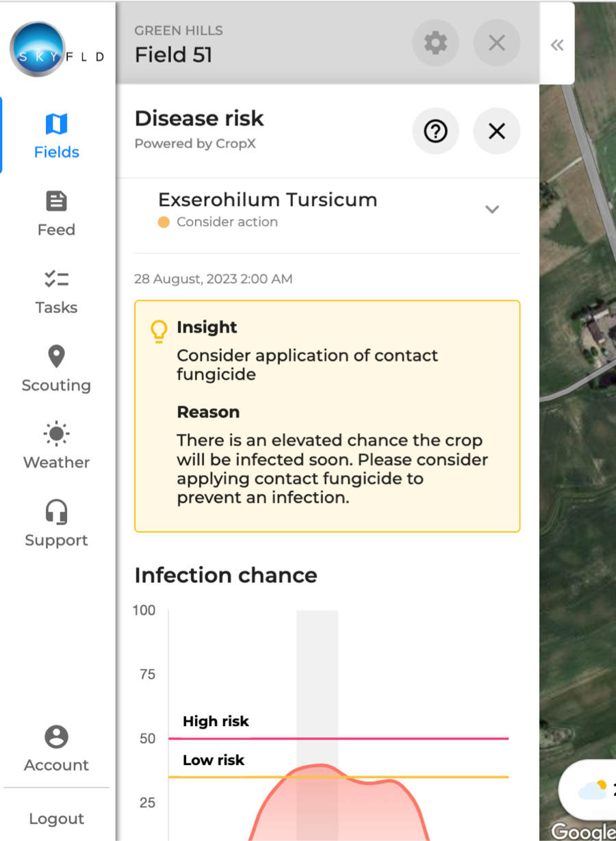Collapse side panel with double chevron
616x841 pixels.
(x=557, y=45)
